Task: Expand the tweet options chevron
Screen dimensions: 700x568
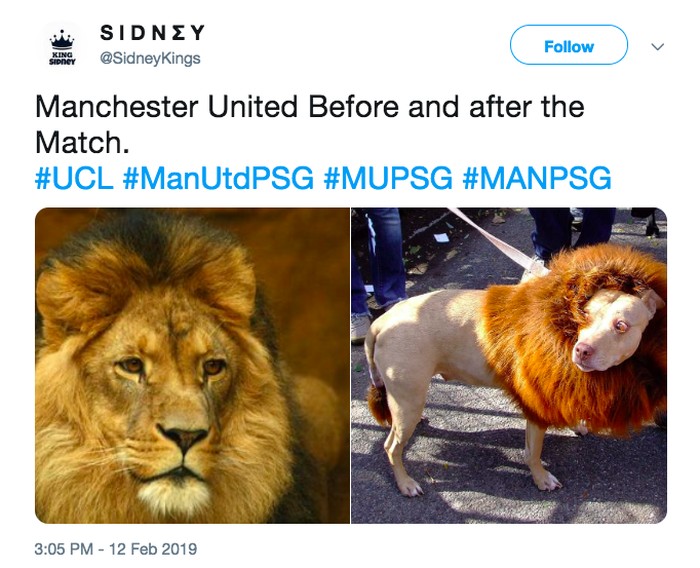Action: pos(657,46)
